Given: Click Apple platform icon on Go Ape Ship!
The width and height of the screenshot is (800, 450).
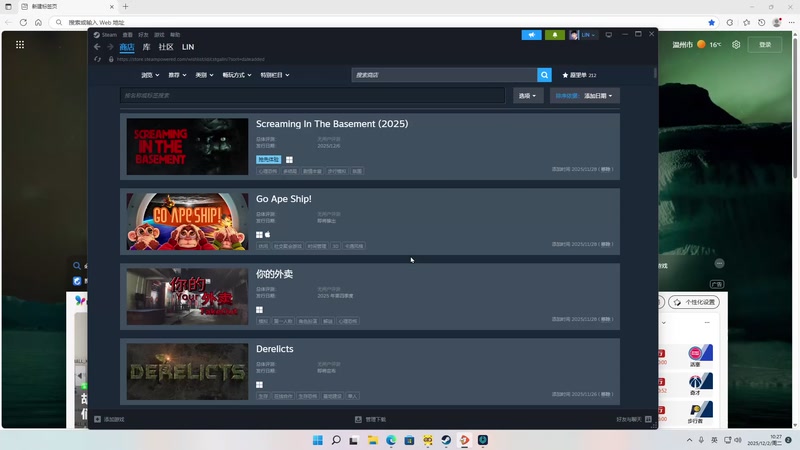Looking at the screenshot, I should (267, 235).
